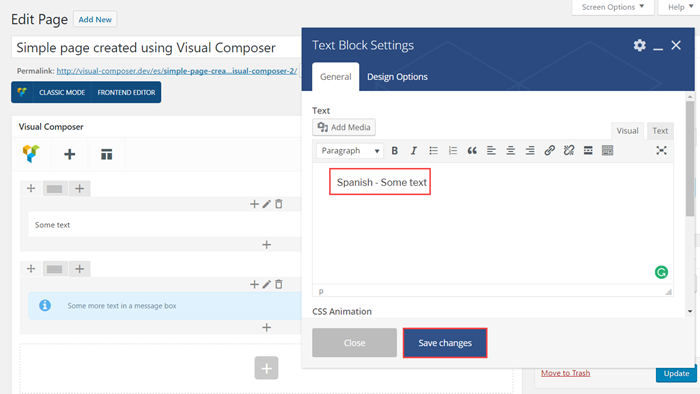Grab the first row's move handle
The width and height of the screenshot is (700, 394).
click(31, 188)
